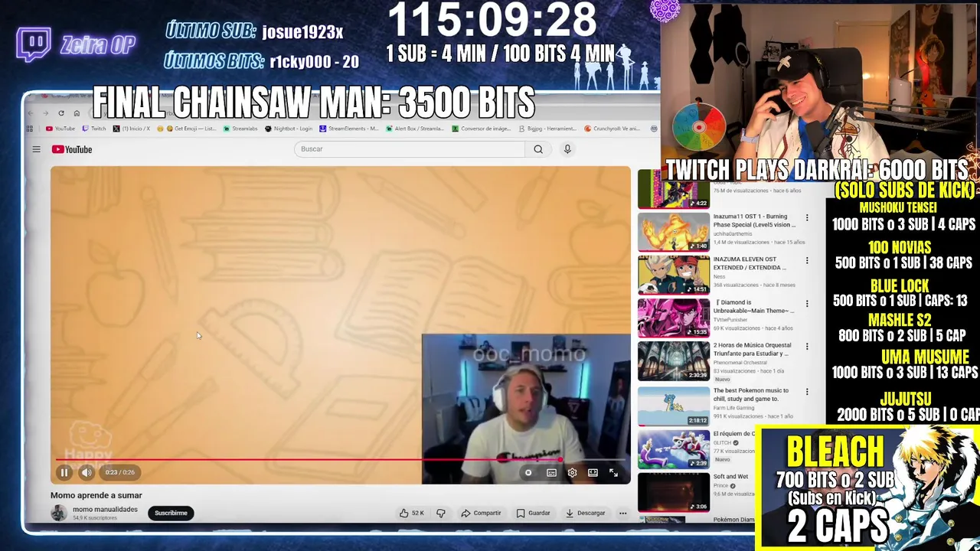
Task: Open more actions ellipsis beside Descargar
Action: click(x=622, y=513)
